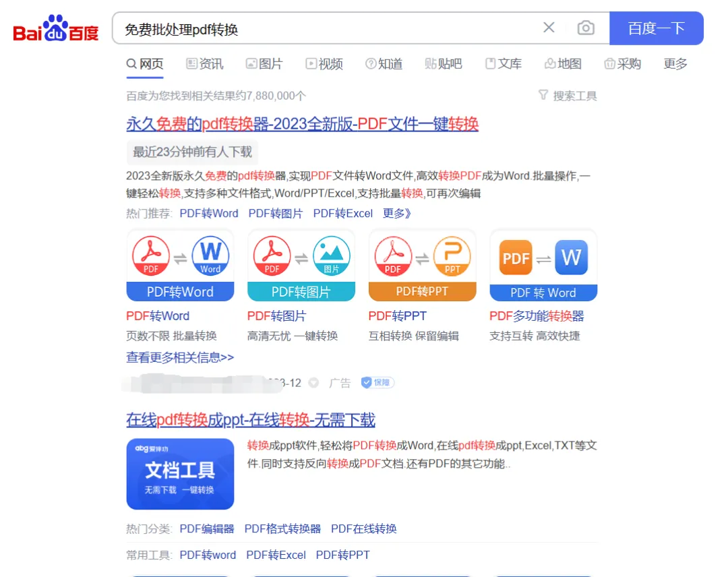This screenshot has height=577, width=728.
Task: Open result 在线pdf转换成ppt-在线转换-无需下载
Action: (251, 420)
